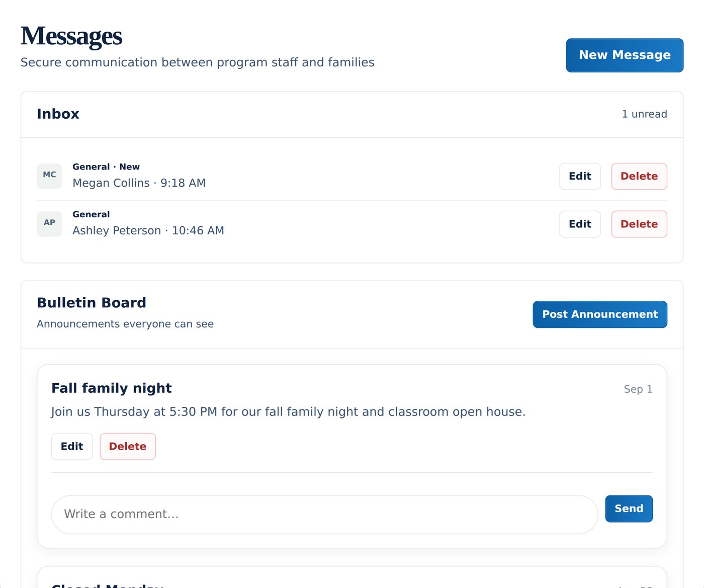Viewport: 704px width, 588px height.
Task: Click the Inbox heading
Action: click(x=58, y=114)
